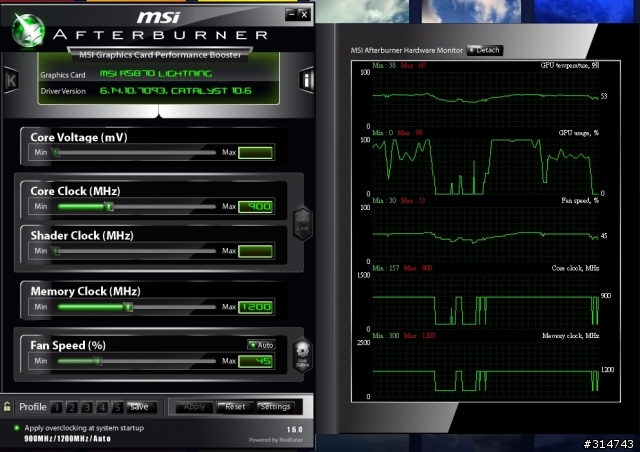Click the GPU usage graph
This screenshot has width=640, height=452.
(x=486, y=167)
